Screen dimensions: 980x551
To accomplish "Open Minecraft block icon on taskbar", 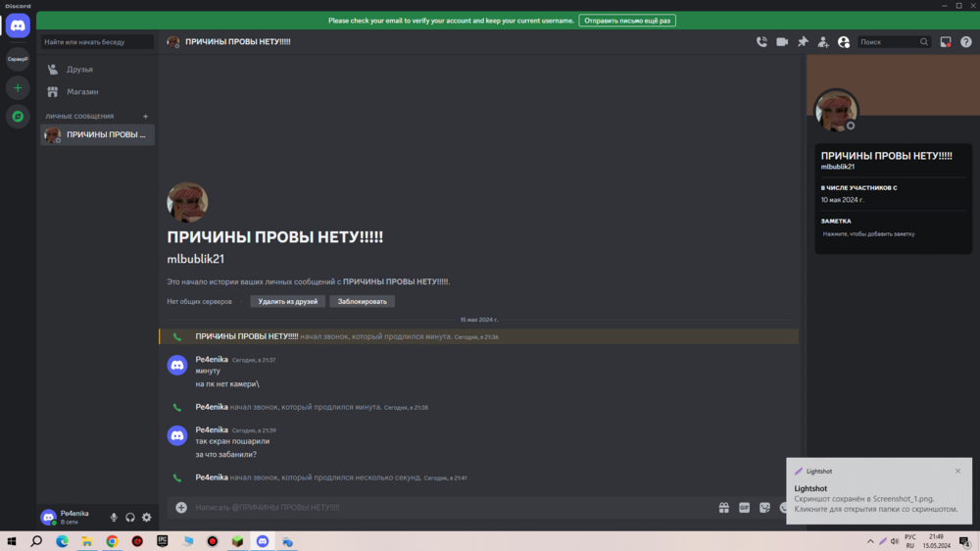I will click(237, 541).
